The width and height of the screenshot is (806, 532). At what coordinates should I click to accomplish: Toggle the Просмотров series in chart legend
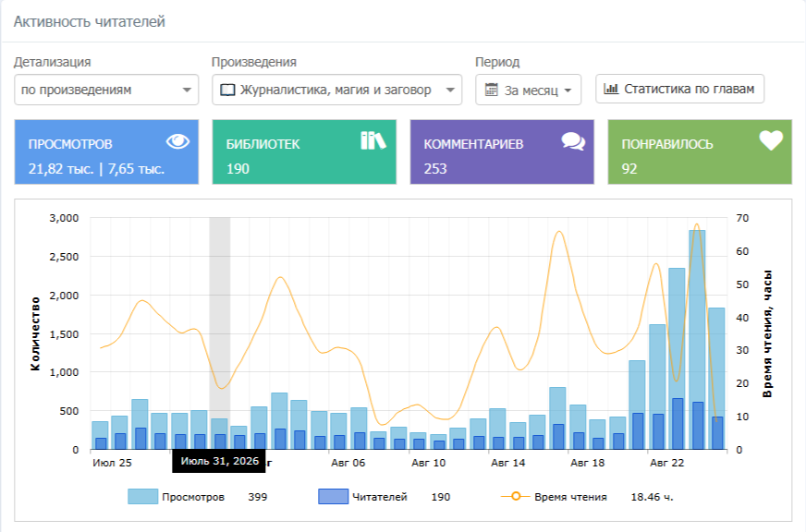[x=193, y=497]
